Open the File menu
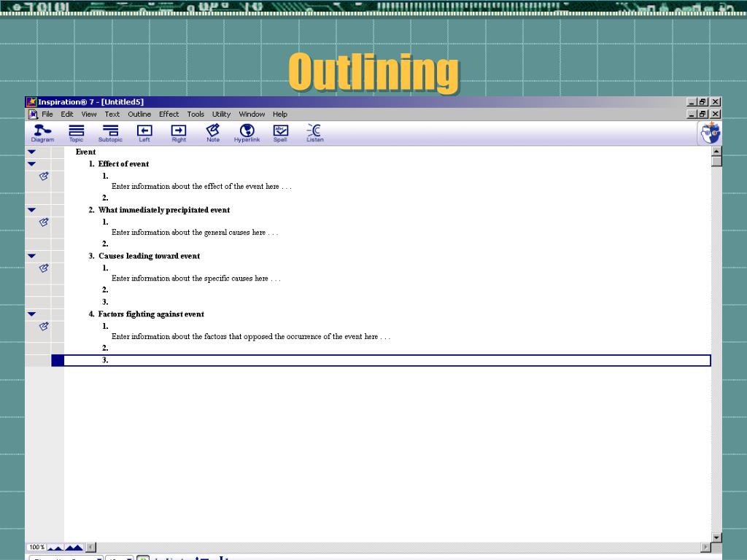The height and width of the screenshot is (560, 747). 47,114
